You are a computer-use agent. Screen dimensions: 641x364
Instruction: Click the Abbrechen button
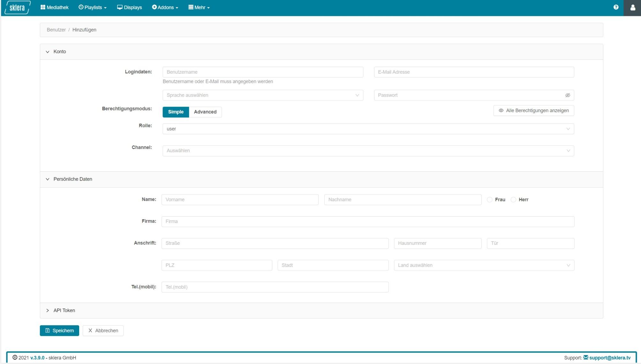coord(103,331)
